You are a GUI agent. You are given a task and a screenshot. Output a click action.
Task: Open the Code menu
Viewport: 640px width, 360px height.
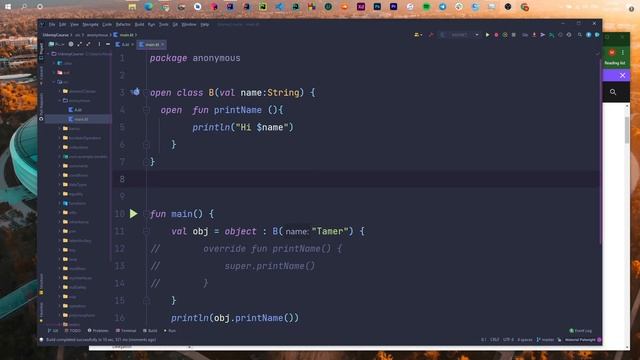[107, 24]
